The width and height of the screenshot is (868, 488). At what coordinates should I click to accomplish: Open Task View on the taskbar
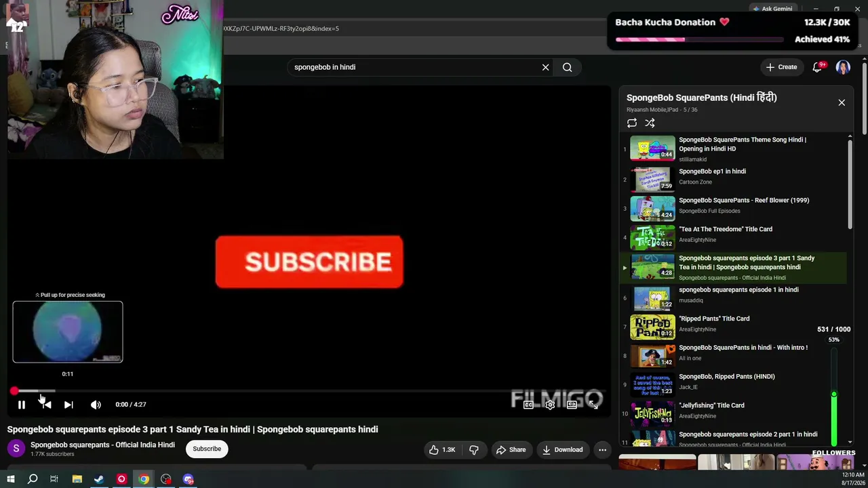[x=54, y=479]
